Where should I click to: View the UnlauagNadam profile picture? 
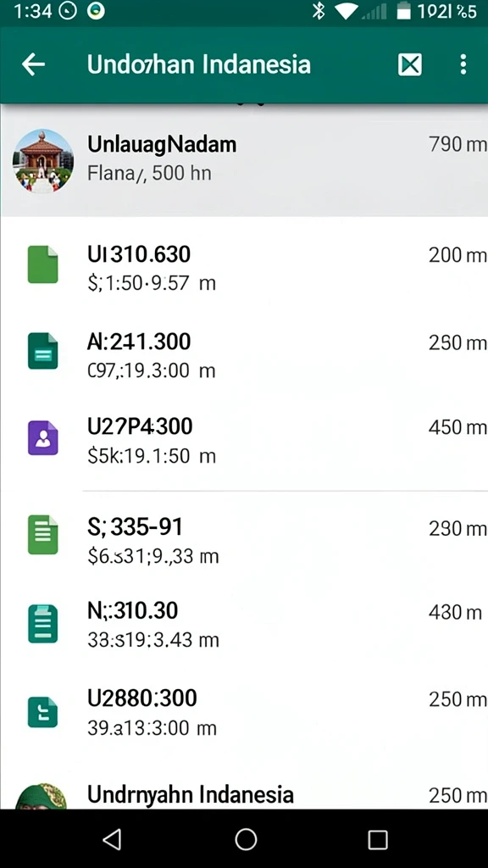[x=43, y=160]
